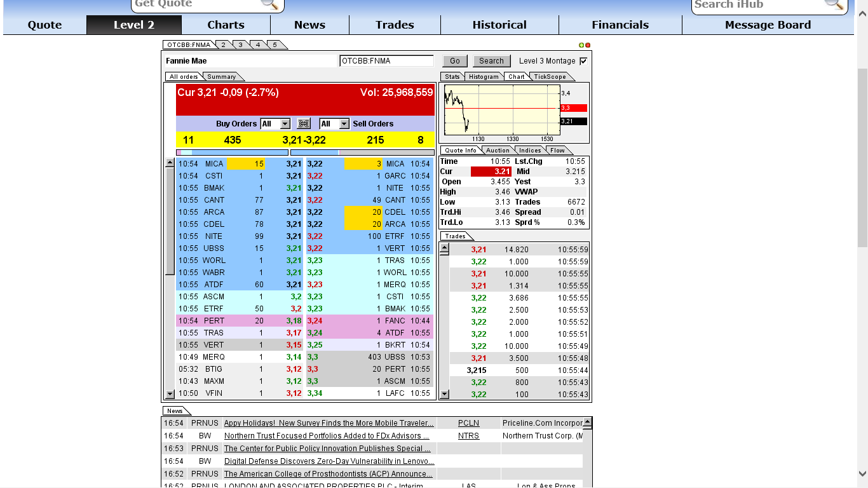Click the Search iHub magnifier icon
Viewport: 868px width, 488px height.
(834, 5)
